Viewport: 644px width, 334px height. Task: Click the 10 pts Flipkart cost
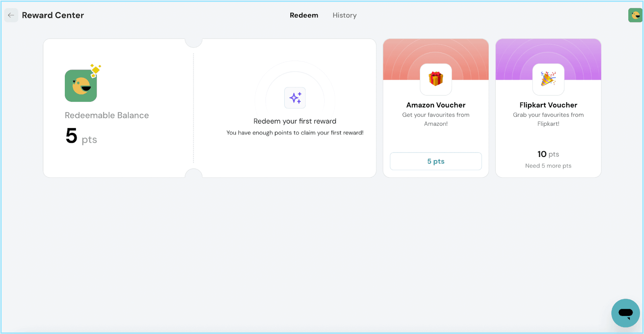tap(548, 154)
